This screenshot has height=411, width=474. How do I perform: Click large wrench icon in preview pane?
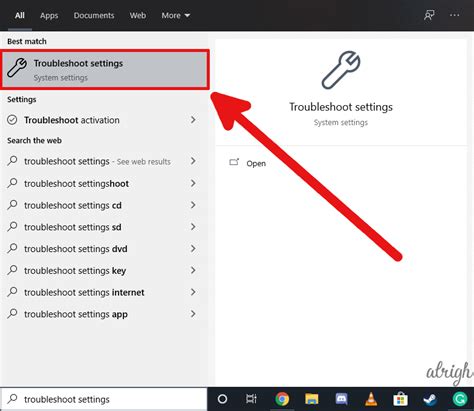click(x=341, y=70)
